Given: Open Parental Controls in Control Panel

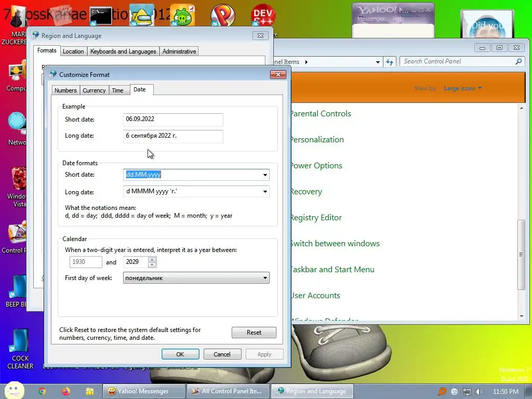Looking at the screenshot, I should pyautogui.click(x=321, y=114).
